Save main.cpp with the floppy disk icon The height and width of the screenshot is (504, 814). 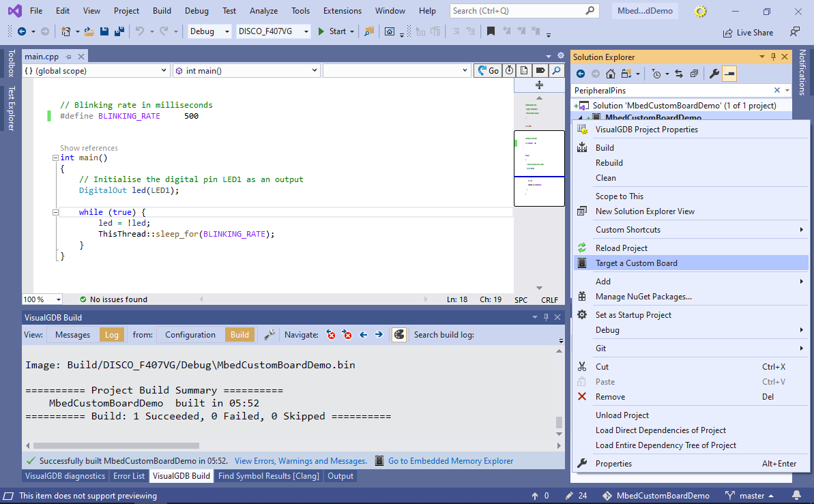coord(104,31)
